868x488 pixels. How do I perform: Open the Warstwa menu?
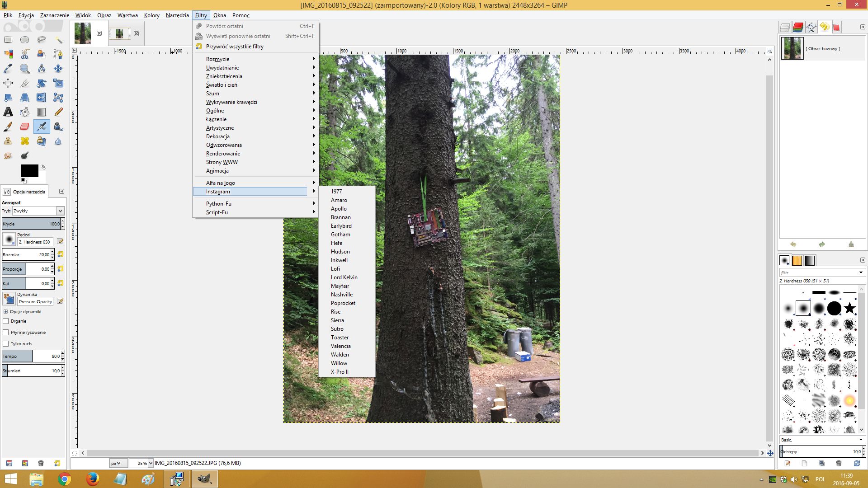click(127, 15)
